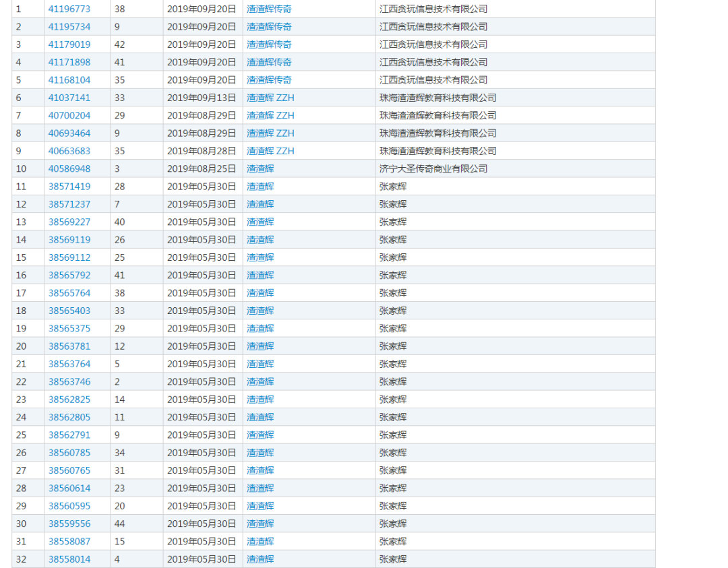Open application number 41196773
This screenshot has width=728, height=568.
coord(69,9)
